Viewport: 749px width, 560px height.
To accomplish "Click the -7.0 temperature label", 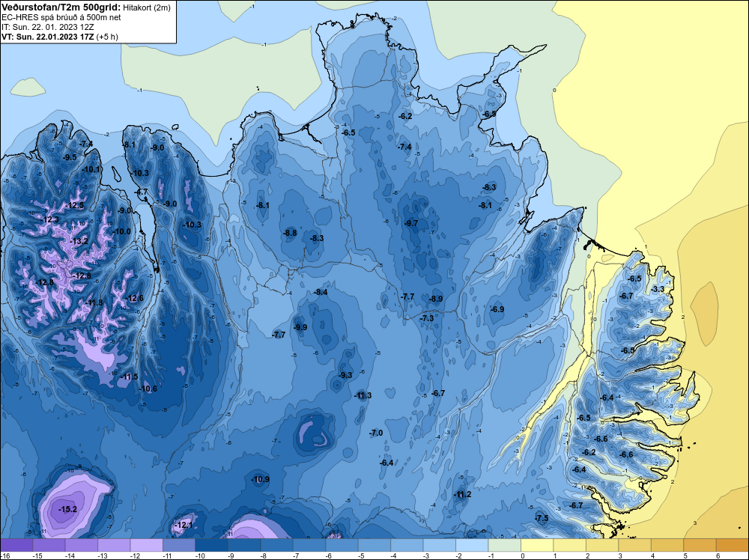I will [x=376, y=433].
